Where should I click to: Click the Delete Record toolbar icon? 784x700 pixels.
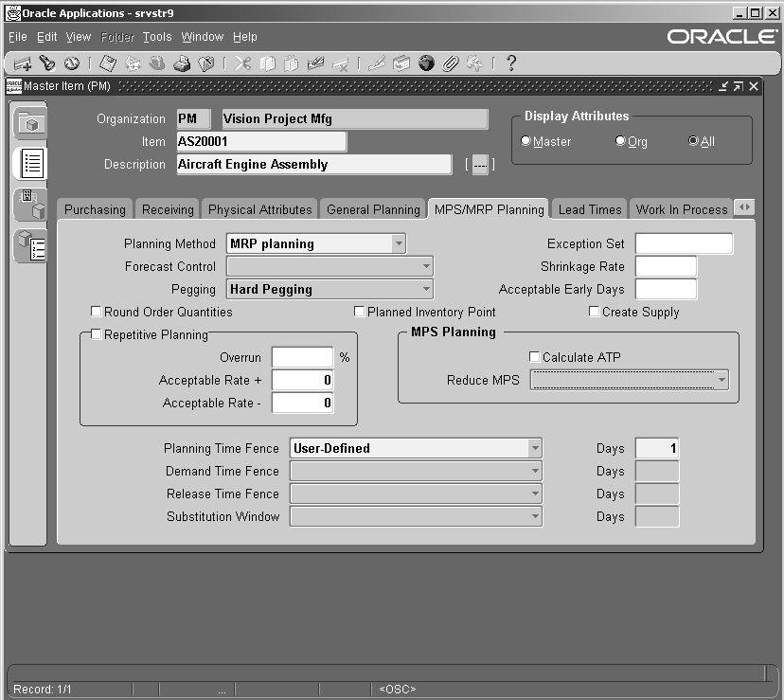point(341,63)
